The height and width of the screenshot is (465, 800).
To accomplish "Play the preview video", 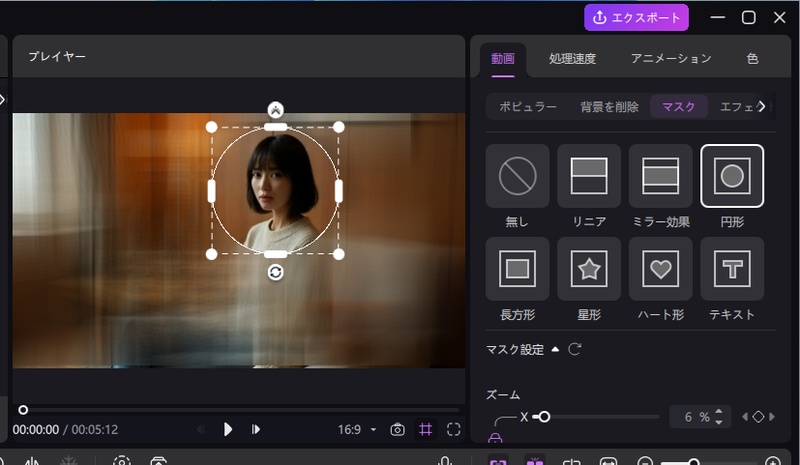I will tap(228, 429).
